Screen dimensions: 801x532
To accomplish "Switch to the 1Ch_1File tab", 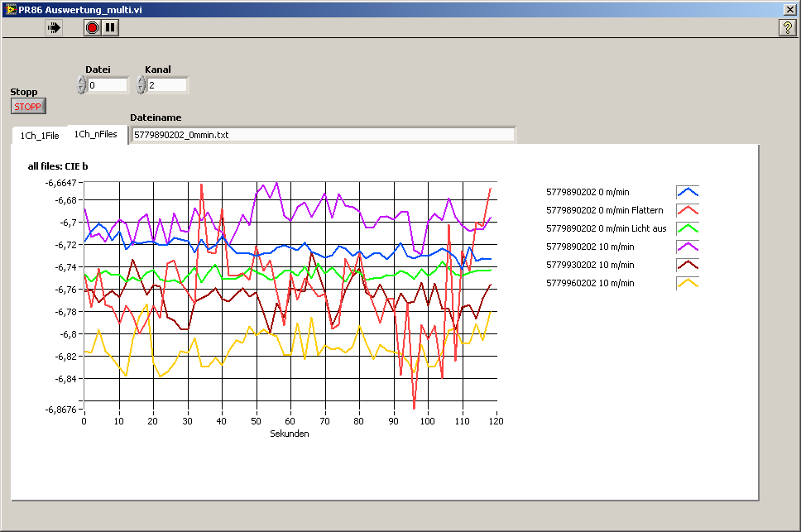I will click(40, 136).
